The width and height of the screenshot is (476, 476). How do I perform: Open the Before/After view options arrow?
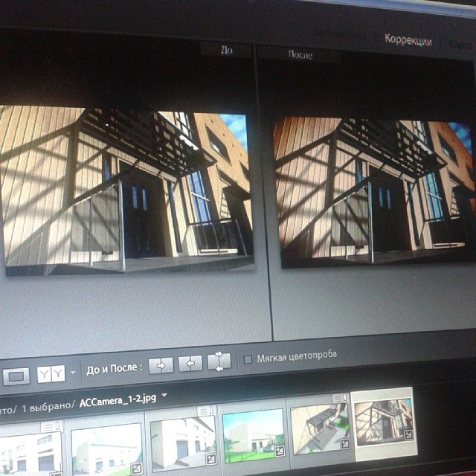pos(73,372)
